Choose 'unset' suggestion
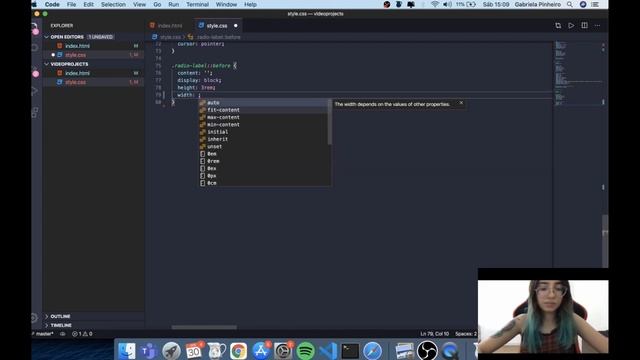Image resolution: width=640 pixels, height=360 pixels. (x=263, y=147)
